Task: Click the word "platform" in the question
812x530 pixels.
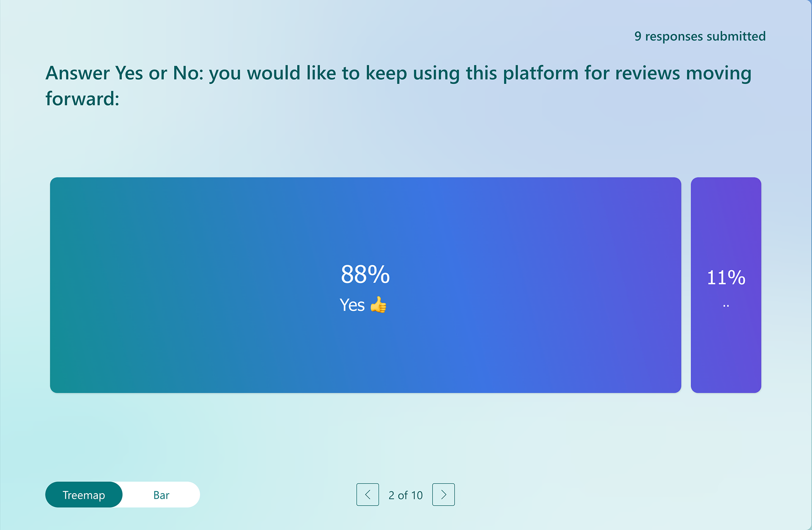Action: point(540,74)
